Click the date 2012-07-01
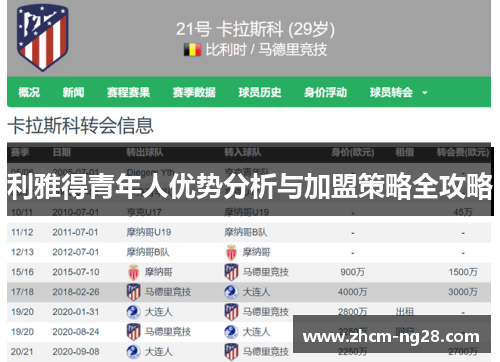The image size is (500, 362). (76, 252)
